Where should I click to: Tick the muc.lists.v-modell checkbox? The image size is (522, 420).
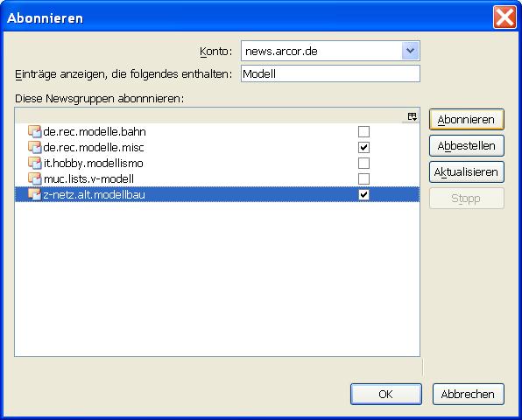363,178
